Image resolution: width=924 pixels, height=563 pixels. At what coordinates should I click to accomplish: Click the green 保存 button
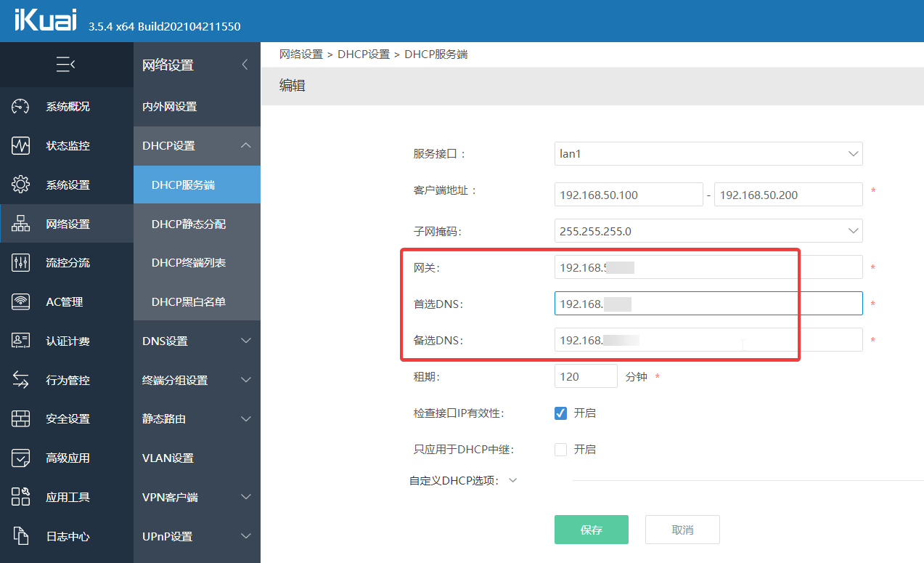[x=591, y=530]
